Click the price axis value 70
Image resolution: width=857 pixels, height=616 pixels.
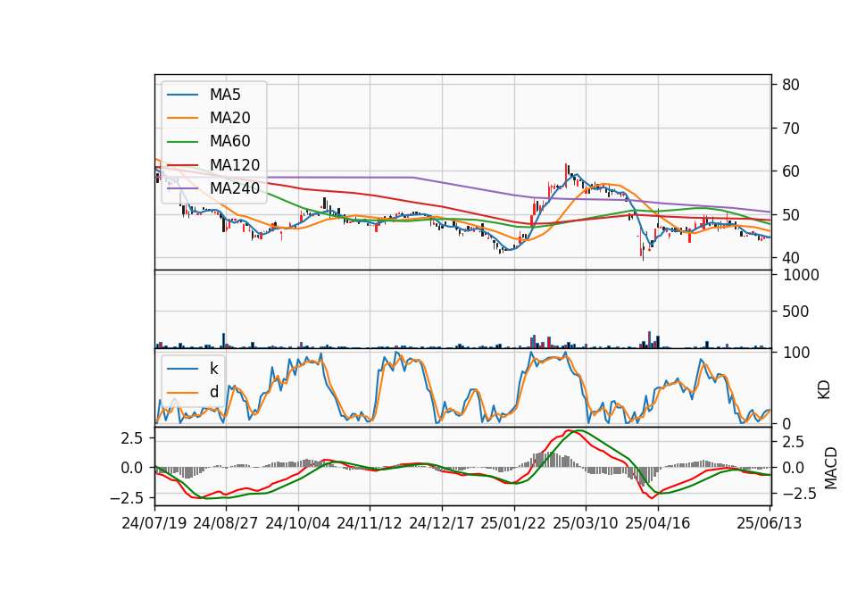[791, 129]
